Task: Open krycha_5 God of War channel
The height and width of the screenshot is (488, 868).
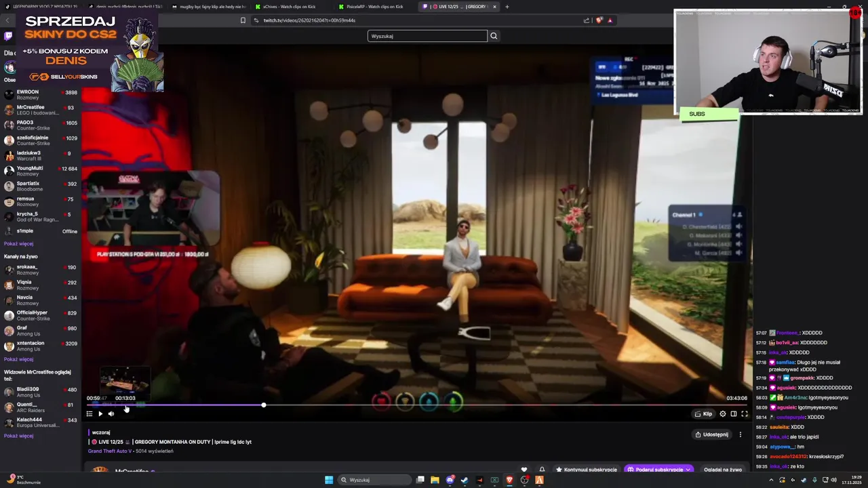Action: [41, 217]
